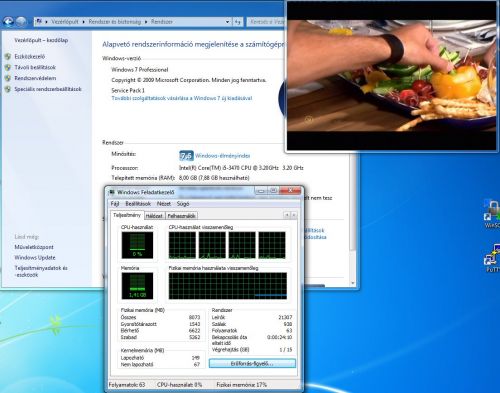Click the shield icon beside Rendszervédelem
Viewport: 500px width, 393px height.
click(8, 78)
